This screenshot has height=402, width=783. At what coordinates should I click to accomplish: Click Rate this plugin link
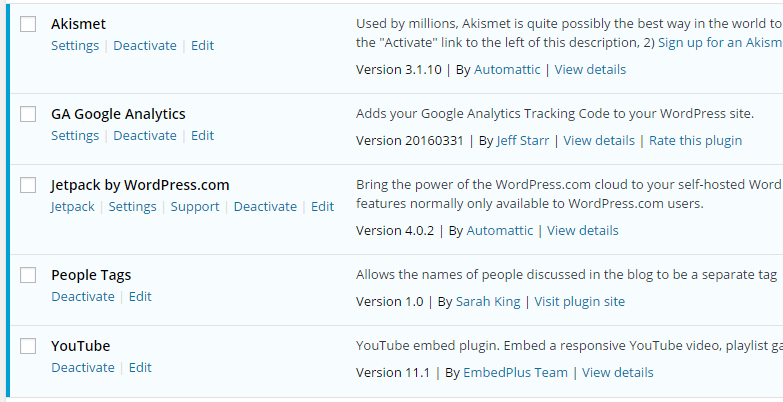[x=695, y=141]
